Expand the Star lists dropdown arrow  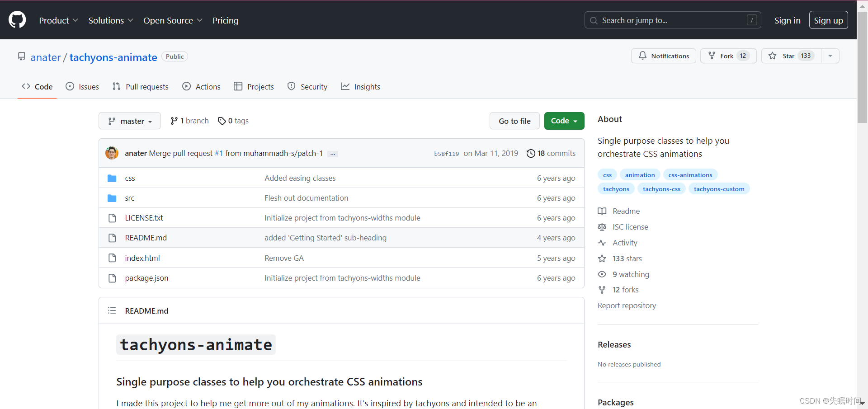(830, 56)
